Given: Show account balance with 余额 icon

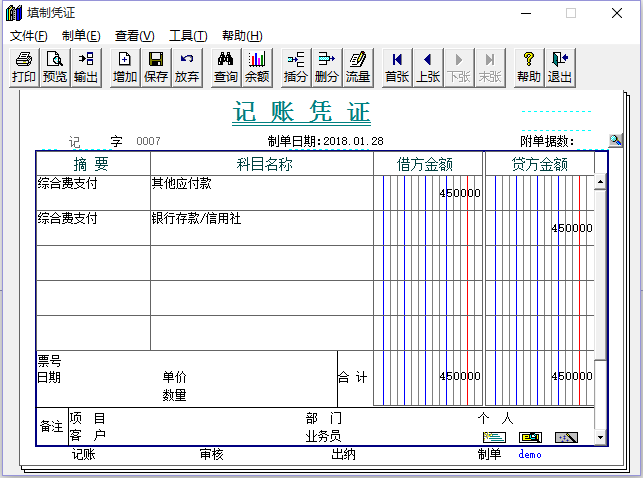Looking at the screenshot, I should coord(257,67).
